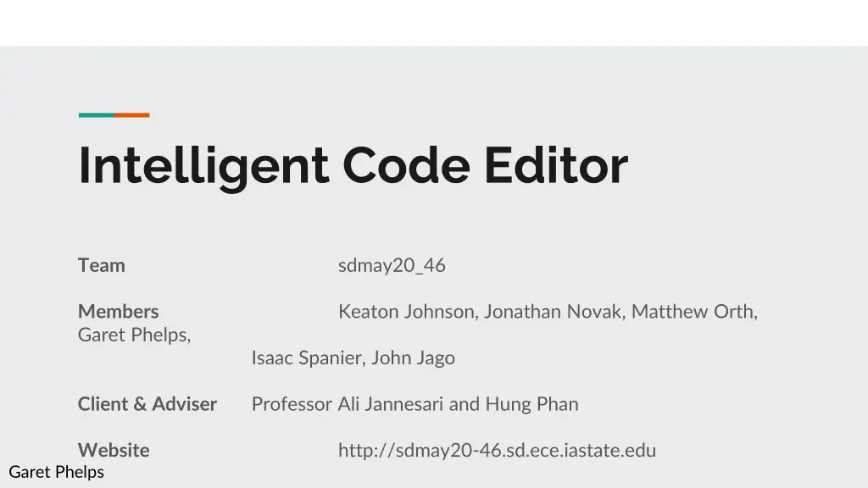Image resolution: width=868 pixels, height=488 pixels.
Task: Select the team name sdmay20_46
Action: 392,266
